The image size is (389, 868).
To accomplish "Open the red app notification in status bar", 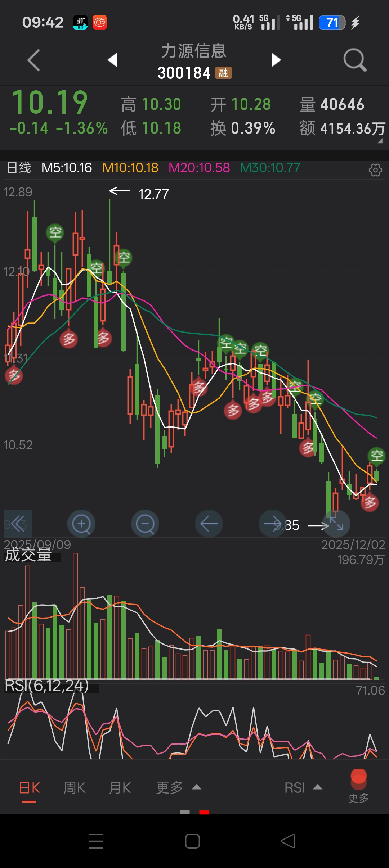I will coord(100,22).
